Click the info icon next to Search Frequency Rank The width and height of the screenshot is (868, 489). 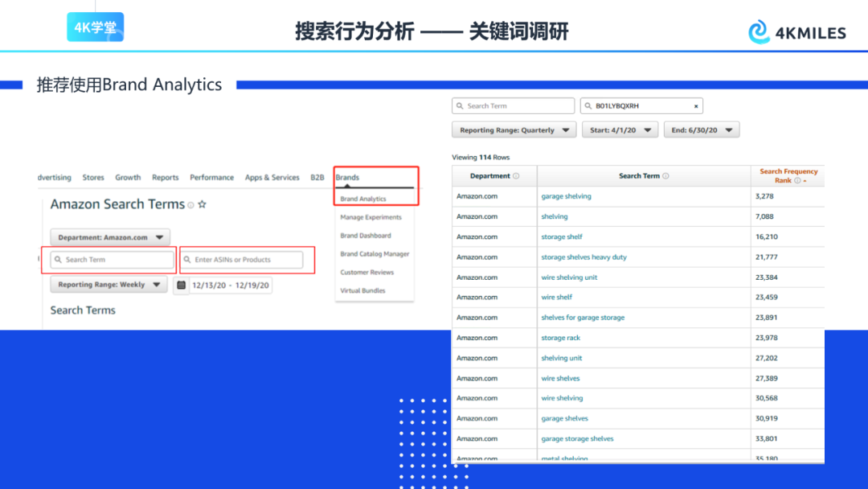(797, 181)
